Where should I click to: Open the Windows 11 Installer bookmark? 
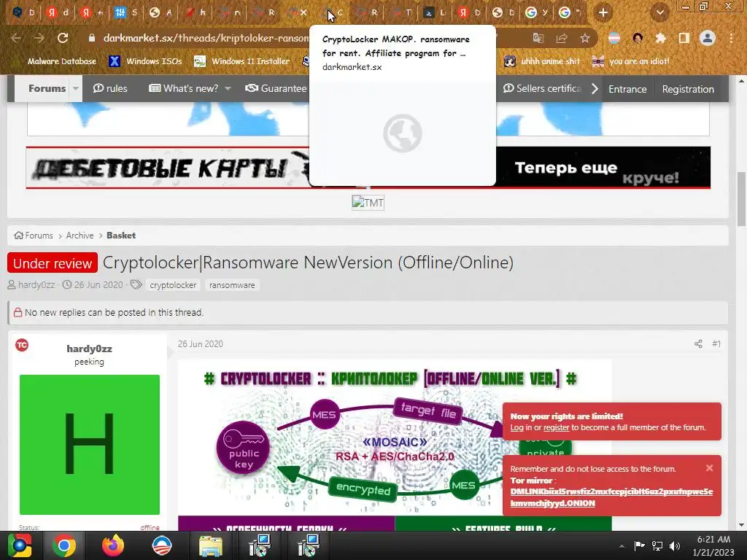[x=242, y=61]
